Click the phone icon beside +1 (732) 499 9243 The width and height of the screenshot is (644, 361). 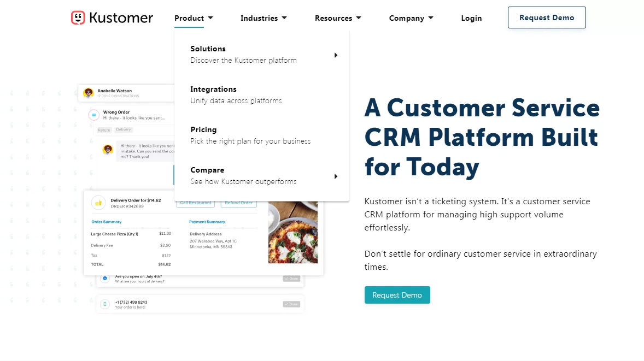(105, 304)
